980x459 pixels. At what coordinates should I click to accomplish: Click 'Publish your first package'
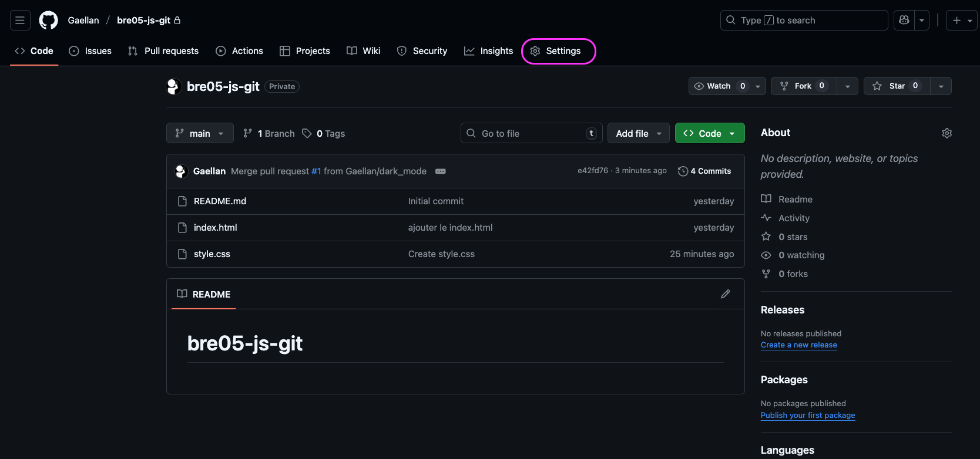click(808, 416)
